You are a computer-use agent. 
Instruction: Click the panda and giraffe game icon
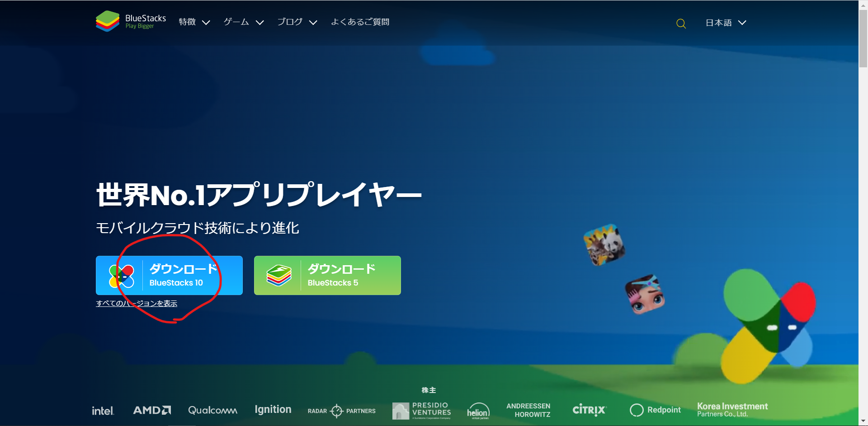(604, 244)
